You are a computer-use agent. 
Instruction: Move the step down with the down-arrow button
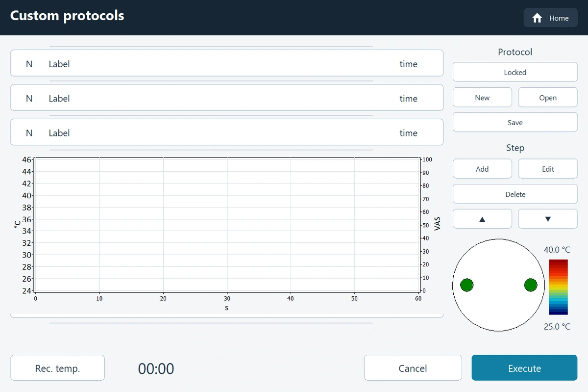pos(548,219)
